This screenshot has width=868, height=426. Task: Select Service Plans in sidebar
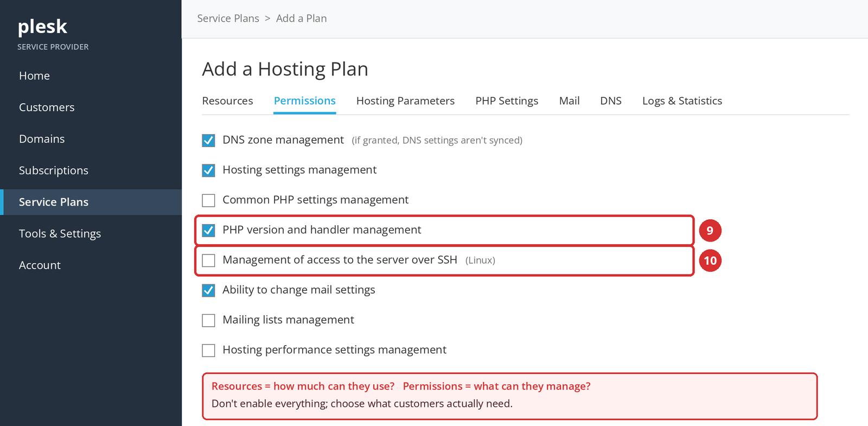click(x=91, y=202)
